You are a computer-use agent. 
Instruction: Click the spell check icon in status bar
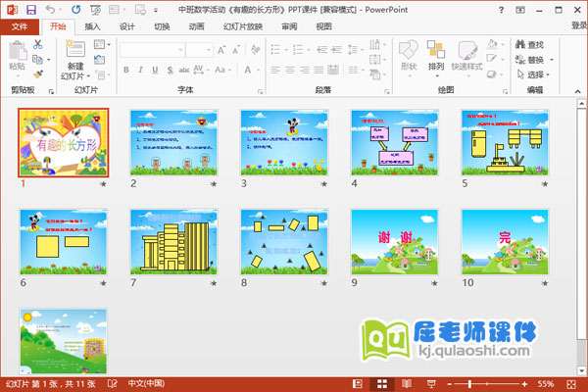tap(112, 384)
